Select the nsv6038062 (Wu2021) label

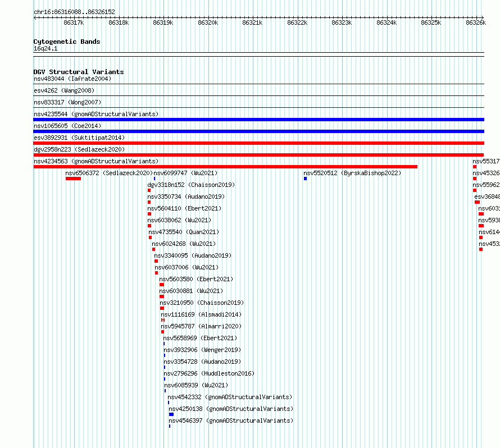[x=179, y=220]
